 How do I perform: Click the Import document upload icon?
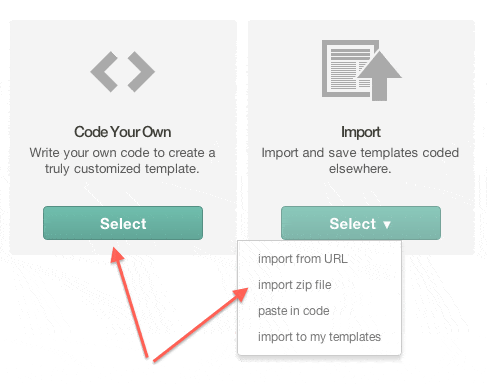point(362,70)
